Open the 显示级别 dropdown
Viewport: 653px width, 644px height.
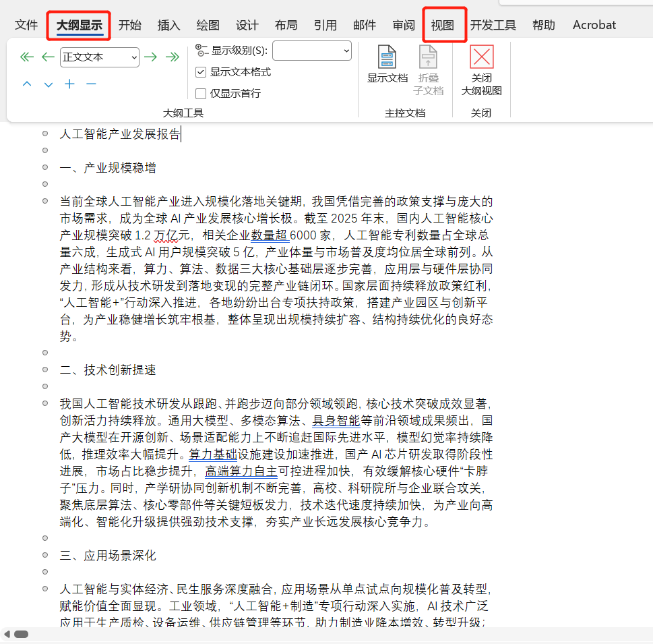pyautogui.click(x=312, y=51)
